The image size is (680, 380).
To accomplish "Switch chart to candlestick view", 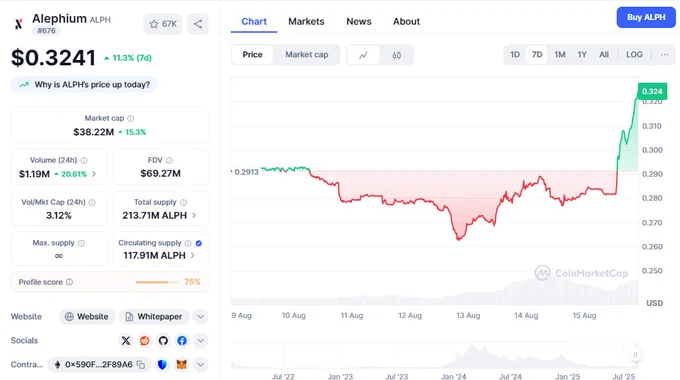I will [396, 55].
